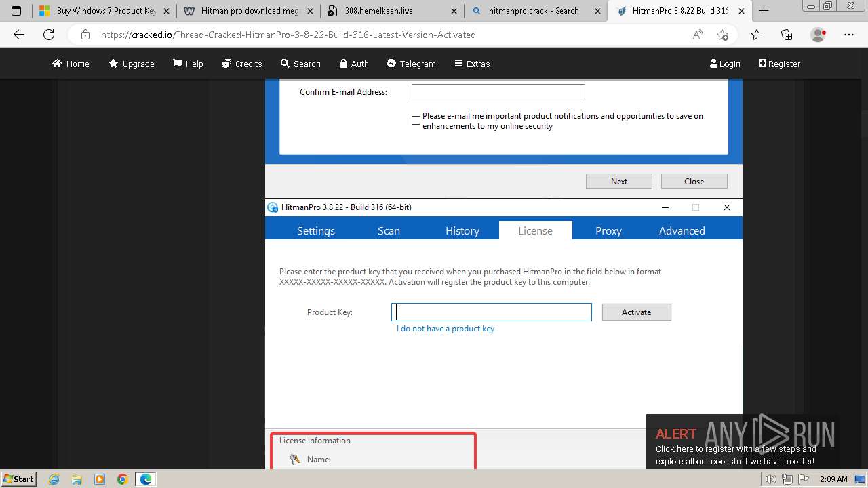
Task: Switch to hitmanpro crack Search tab
Action: [536, 11]
